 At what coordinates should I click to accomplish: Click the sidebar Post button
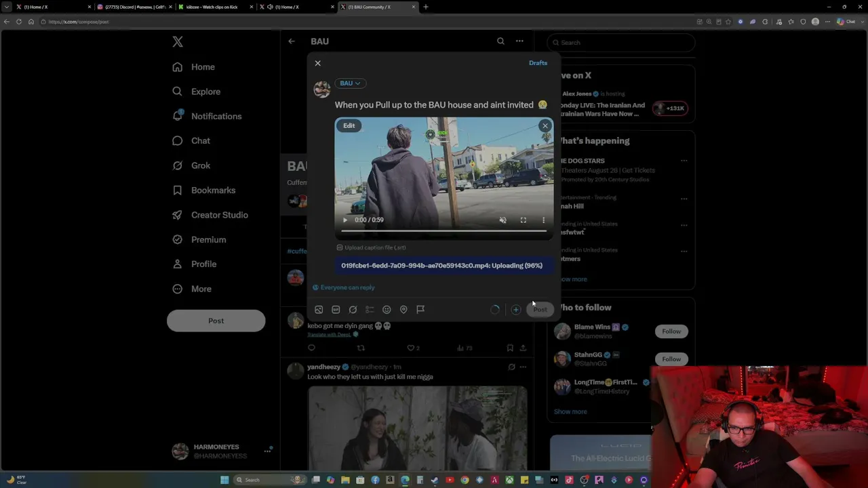(x=216, y=321)
